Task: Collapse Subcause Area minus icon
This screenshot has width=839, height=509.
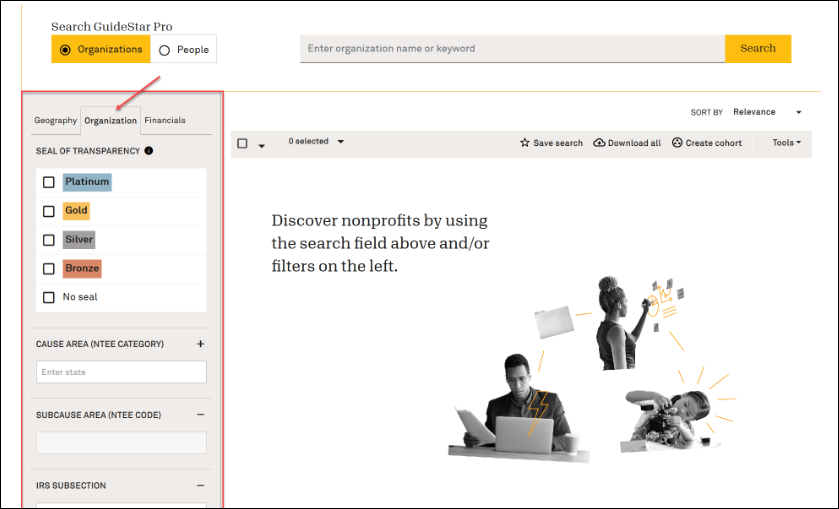Action: tap(201, 415)
